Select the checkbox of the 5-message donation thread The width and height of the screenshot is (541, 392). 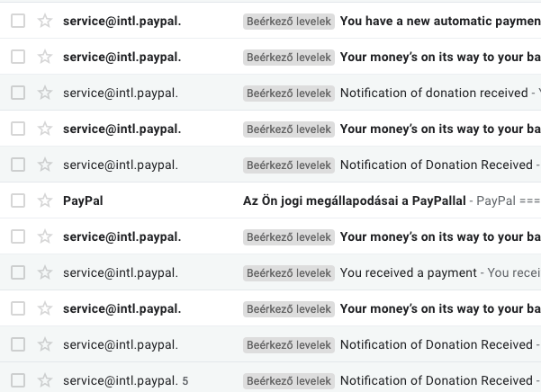pos(18,380)
